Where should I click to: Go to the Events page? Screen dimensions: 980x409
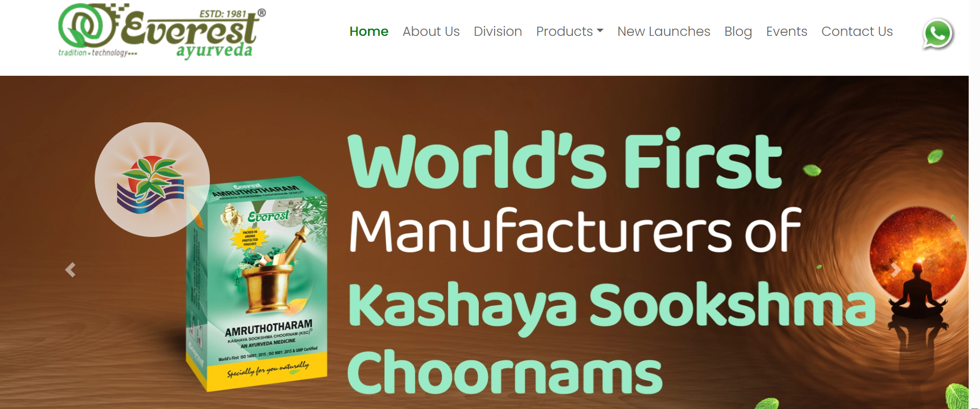[786, 32]
